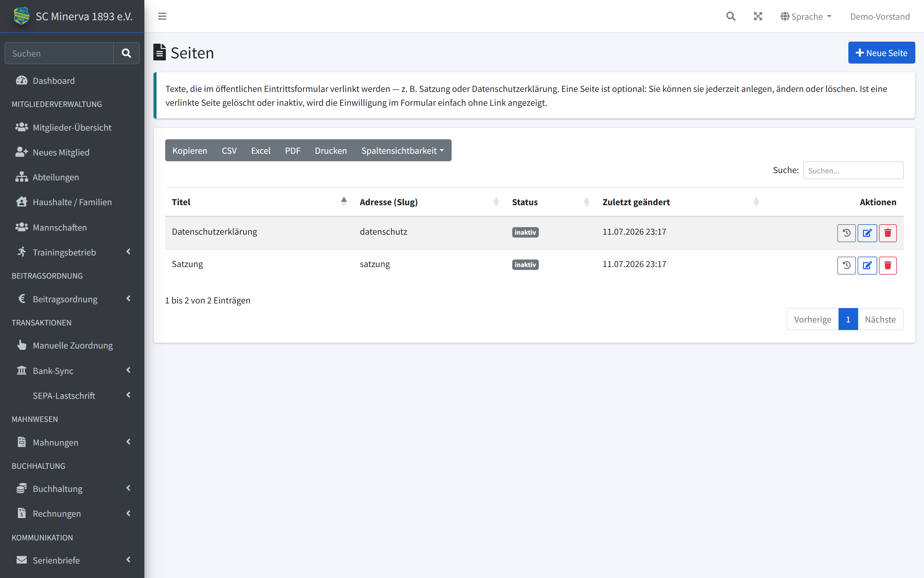Click the Kopieren export button
This screenshot has width=924, height=578.
190,151
